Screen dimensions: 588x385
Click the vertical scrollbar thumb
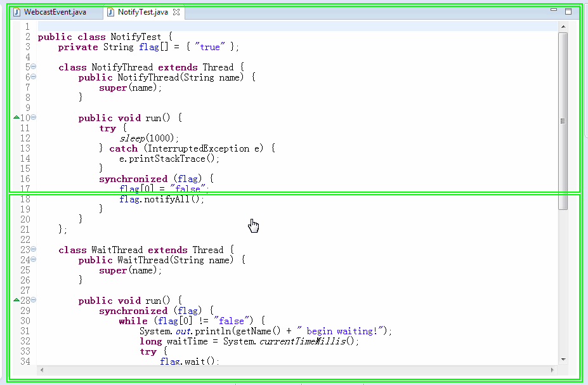[x=563, y=121]
